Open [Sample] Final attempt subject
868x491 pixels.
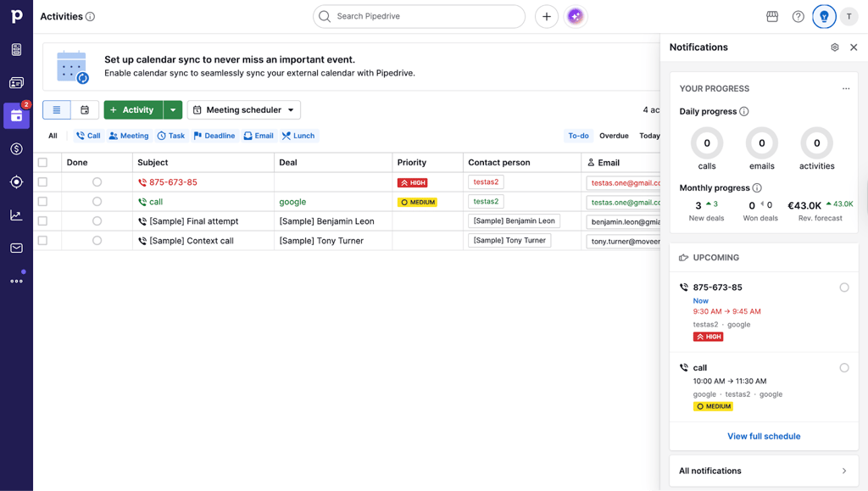point(194,220)
